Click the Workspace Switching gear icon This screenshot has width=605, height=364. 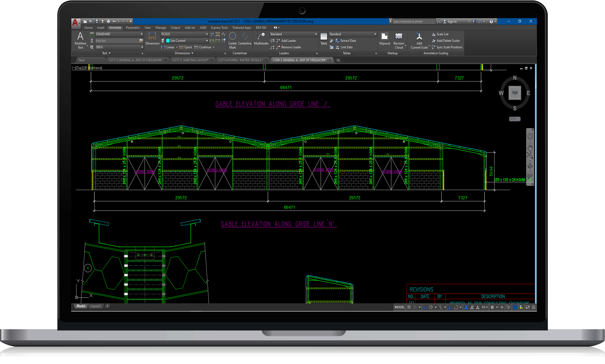(x=492, y=307)
